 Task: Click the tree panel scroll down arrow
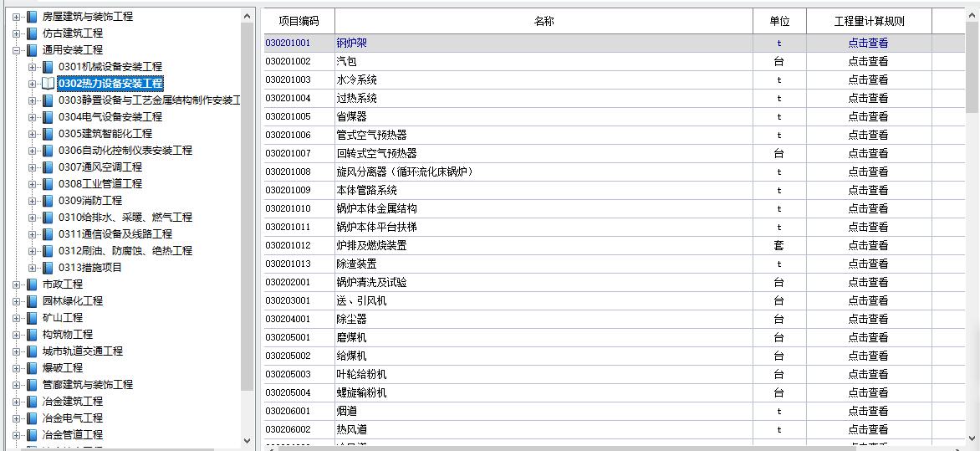247,440
